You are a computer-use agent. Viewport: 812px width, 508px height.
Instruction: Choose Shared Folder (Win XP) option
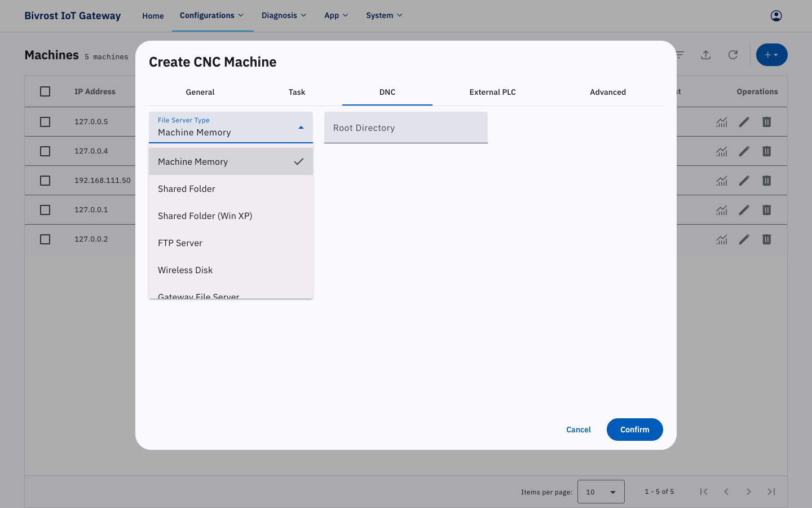[231, 216]
